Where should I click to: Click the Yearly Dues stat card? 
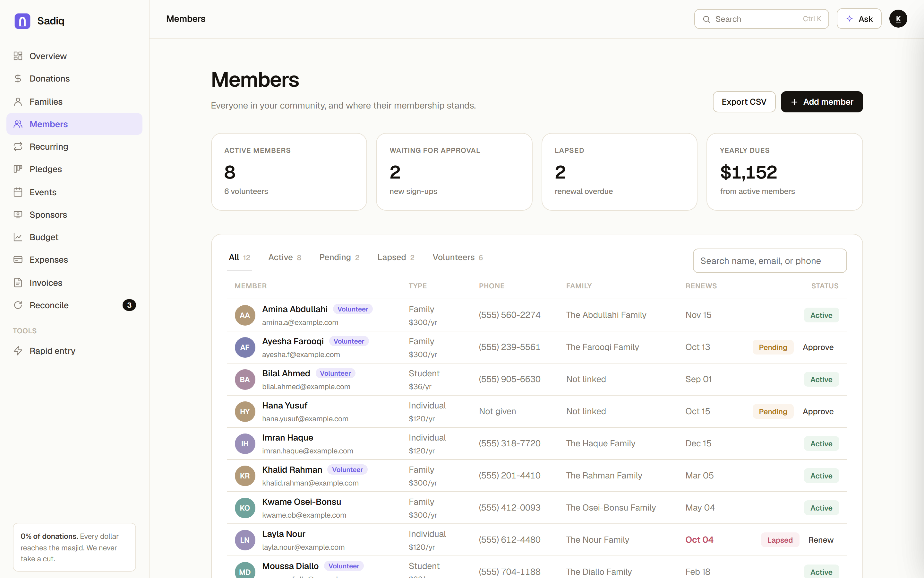[x=785, y=172]
